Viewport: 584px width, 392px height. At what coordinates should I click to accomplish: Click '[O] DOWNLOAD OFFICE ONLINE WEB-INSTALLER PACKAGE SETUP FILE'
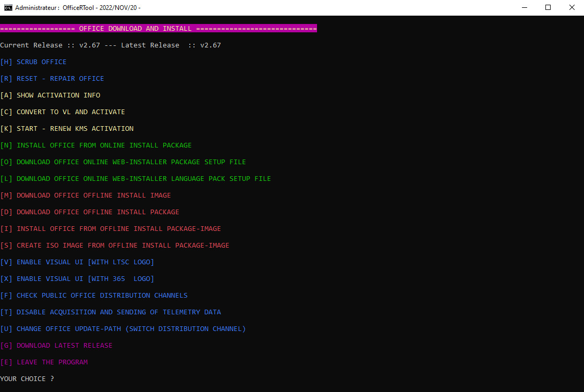(123, 162)
